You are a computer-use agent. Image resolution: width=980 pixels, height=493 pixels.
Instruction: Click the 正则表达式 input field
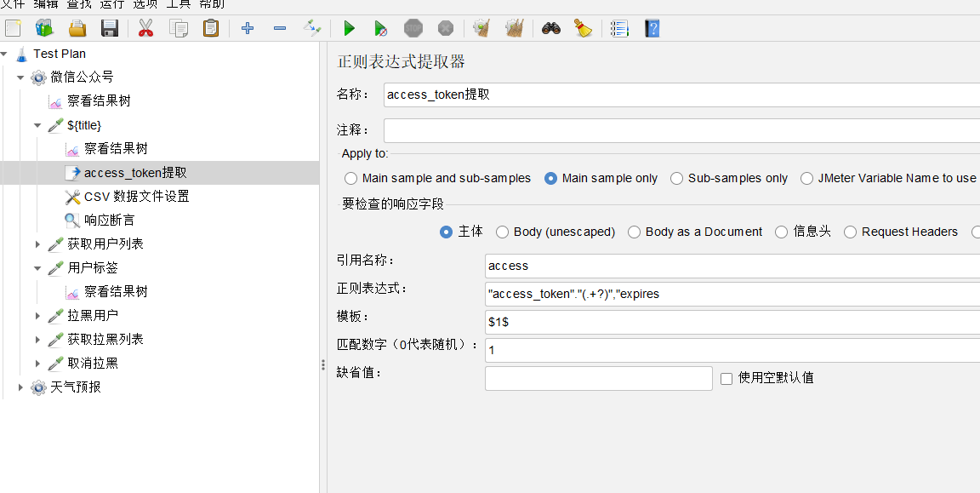click(x=732, y=295)
